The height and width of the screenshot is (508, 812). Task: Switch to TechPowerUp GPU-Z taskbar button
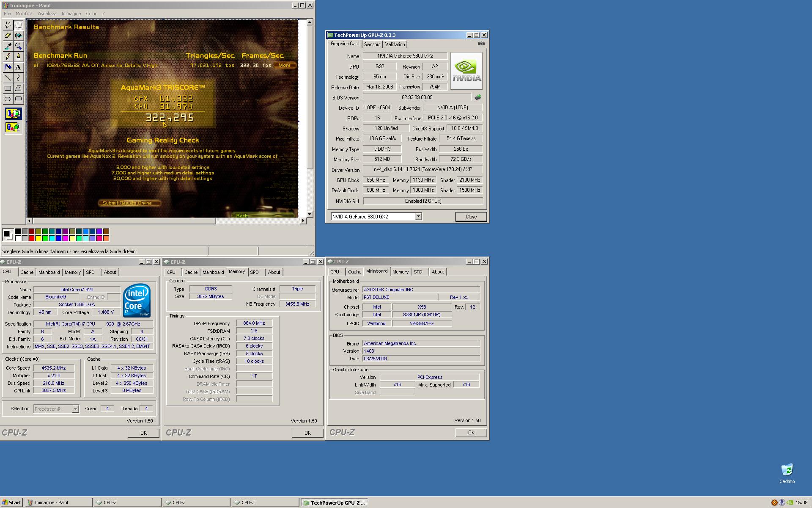click(334, 502)
